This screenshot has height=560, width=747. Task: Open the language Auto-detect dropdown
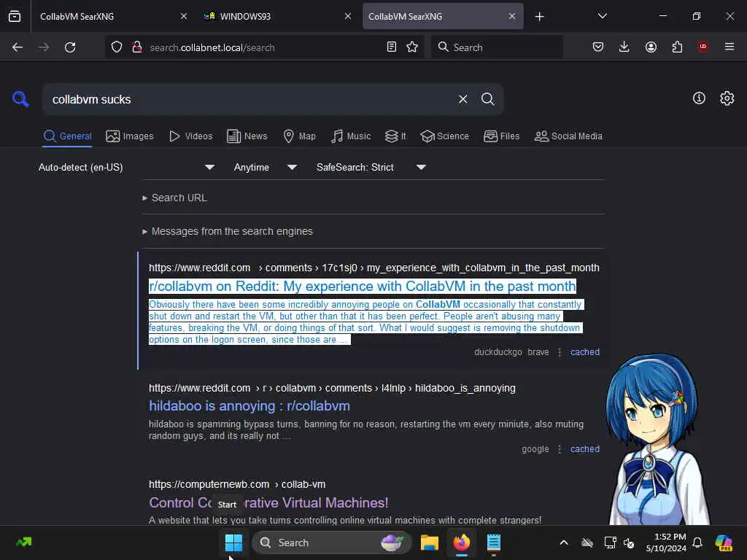tap(126, 167)
